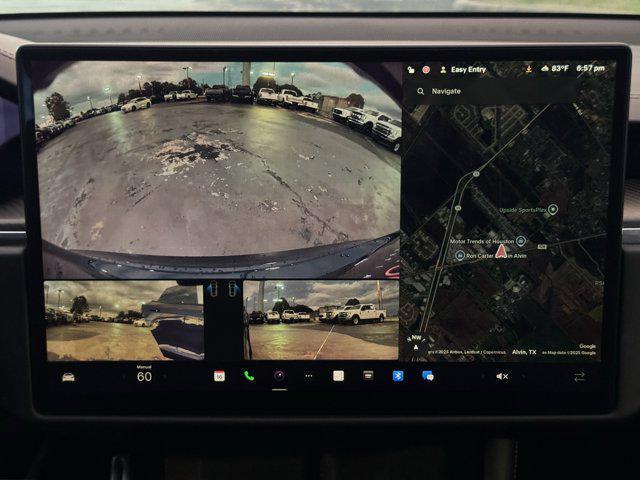Expand the all apps three-dots menu
The height and width of the screenshot is (480, 640).
click(308, 376)
